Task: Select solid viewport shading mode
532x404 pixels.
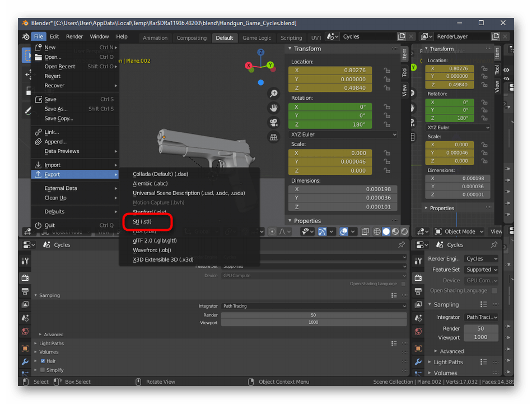Action: click(x=386, y=231)
